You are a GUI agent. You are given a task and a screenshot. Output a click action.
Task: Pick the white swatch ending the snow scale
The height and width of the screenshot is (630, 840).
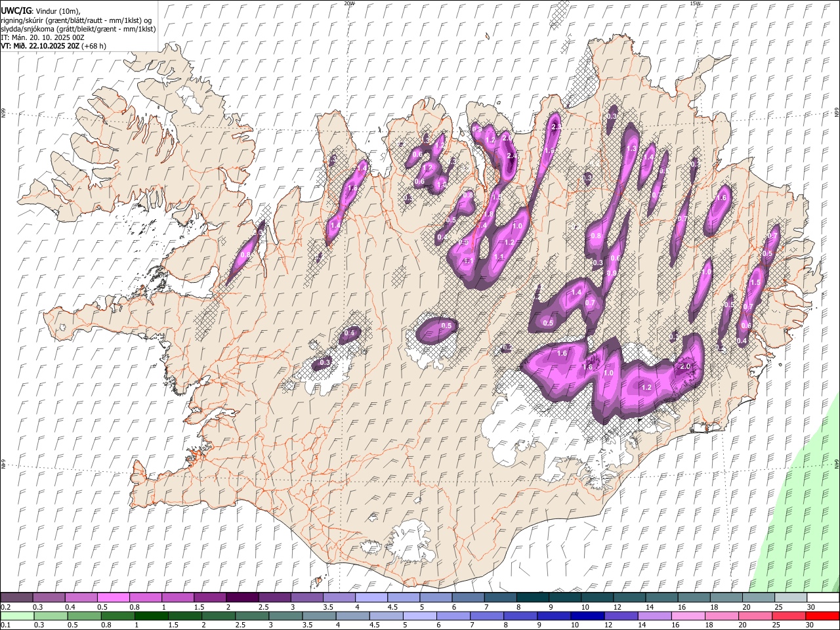coord(824,597)
